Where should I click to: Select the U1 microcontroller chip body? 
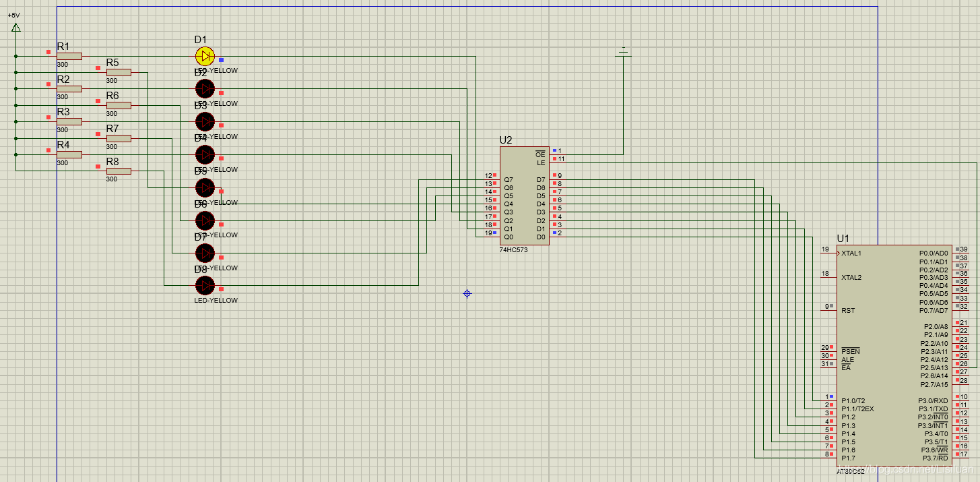pos(894,356)
